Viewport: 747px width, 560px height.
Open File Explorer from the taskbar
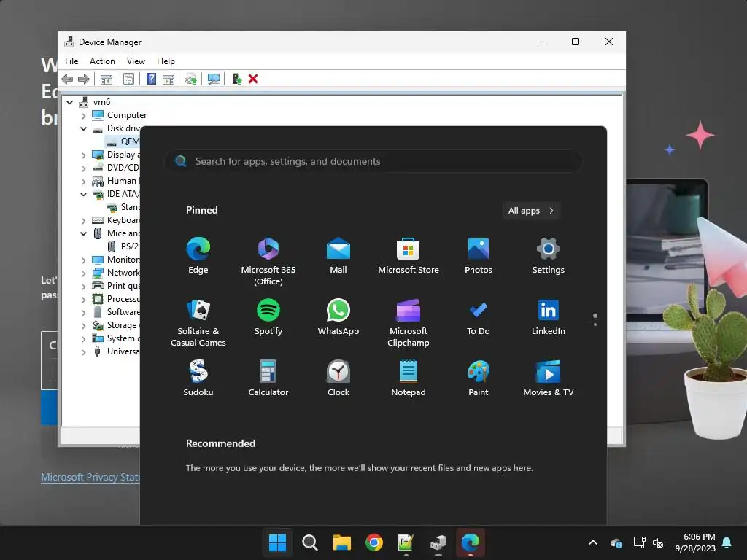tap(341, 542)
